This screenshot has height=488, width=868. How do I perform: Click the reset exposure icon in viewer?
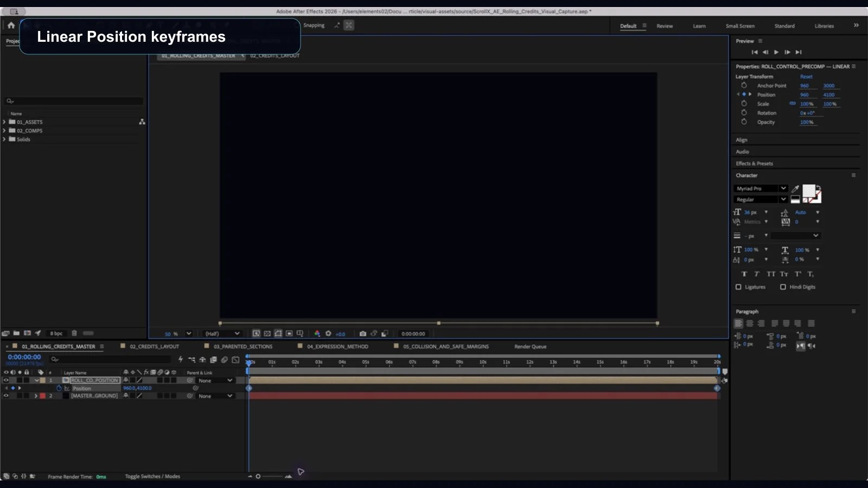click(x=328, y=333)
